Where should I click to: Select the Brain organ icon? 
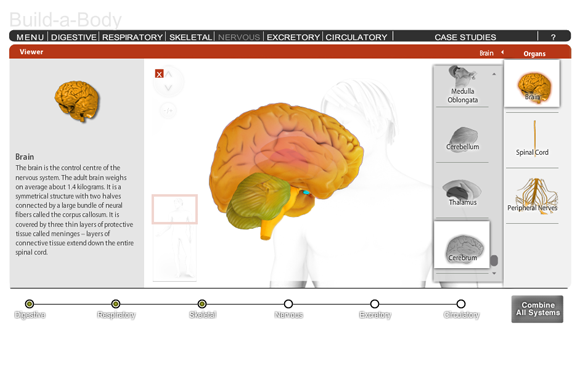pyautogui.click(x=532, y=85)
